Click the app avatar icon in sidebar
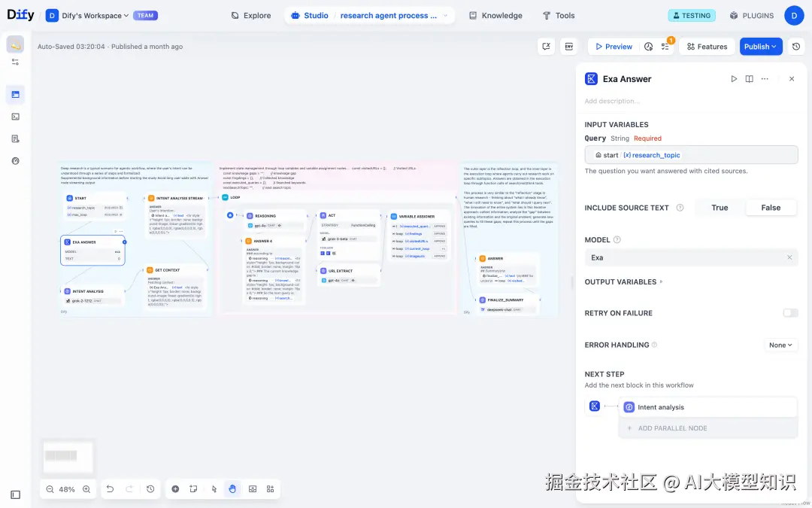Image resolution: width=812 pixels, height=508 pixels. tap(16, 44)
